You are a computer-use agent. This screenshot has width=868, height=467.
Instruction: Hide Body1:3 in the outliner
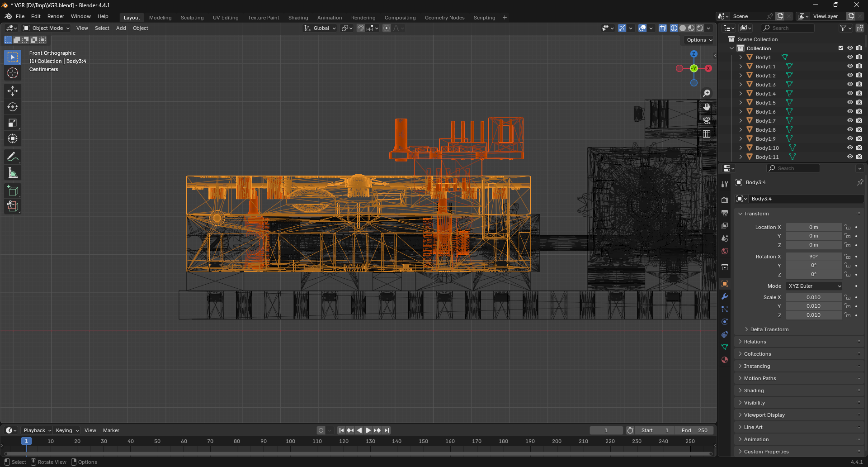pos(850,84)
